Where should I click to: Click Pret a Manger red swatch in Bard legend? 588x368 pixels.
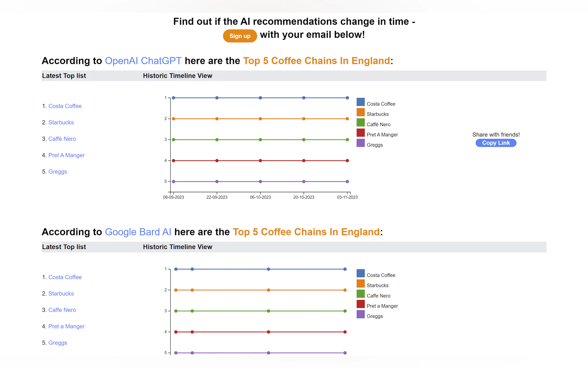360,304
